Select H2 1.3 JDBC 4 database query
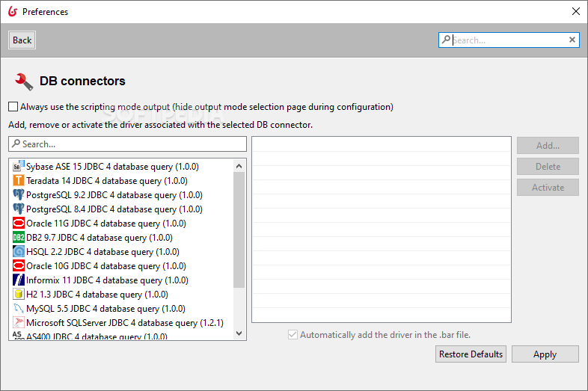This screenshot has height=391, width=588. (97, 295)
